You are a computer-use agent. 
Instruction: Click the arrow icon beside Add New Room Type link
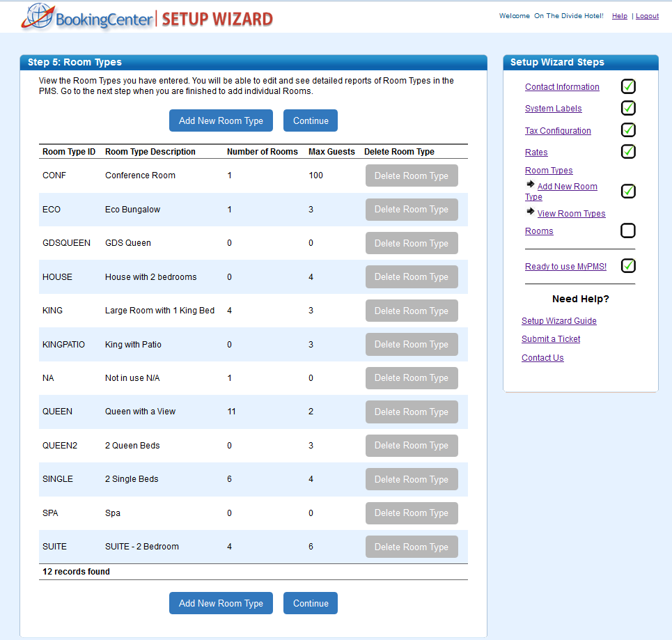pos(530,185)
